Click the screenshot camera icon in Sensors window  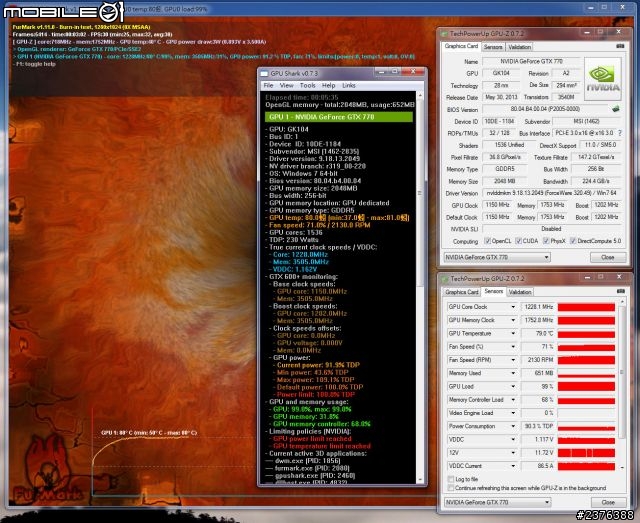pyautogui.click(x=621, y=291)
